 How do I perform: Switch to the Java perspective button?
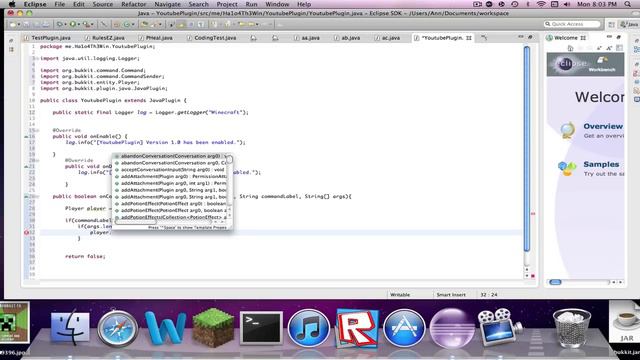point(629,24)
